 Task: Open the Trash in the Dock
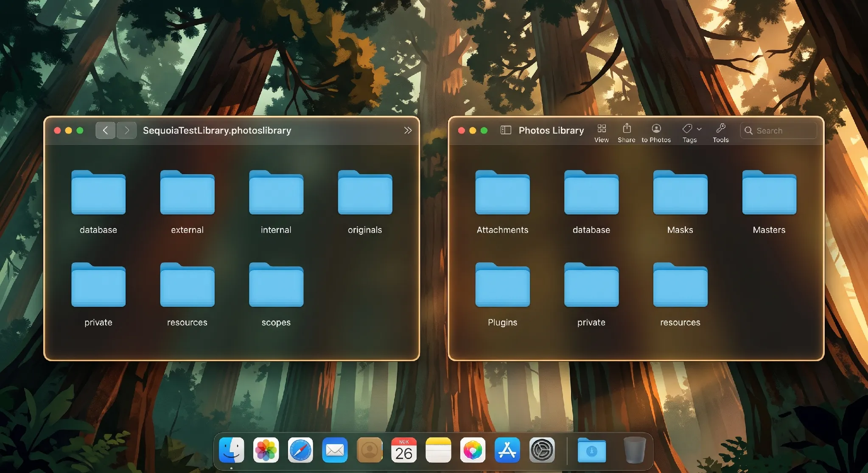(x=635, y=450)
